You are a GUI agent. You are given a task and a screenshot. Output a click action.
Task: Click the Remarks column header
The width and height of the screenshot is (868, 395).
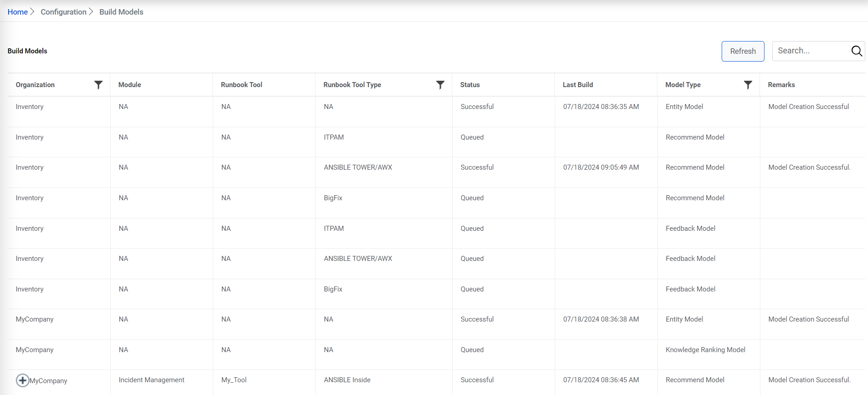[x=781, y=85]
